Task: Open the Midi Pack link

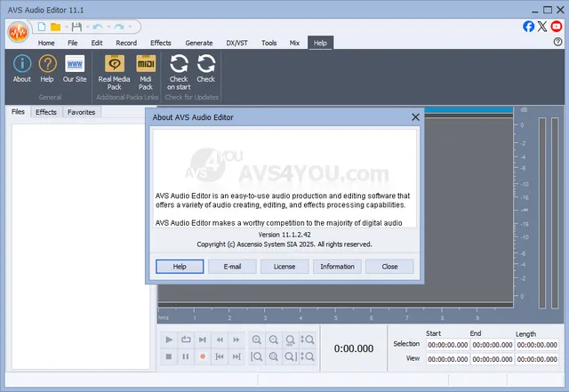Action: point(146,73)
